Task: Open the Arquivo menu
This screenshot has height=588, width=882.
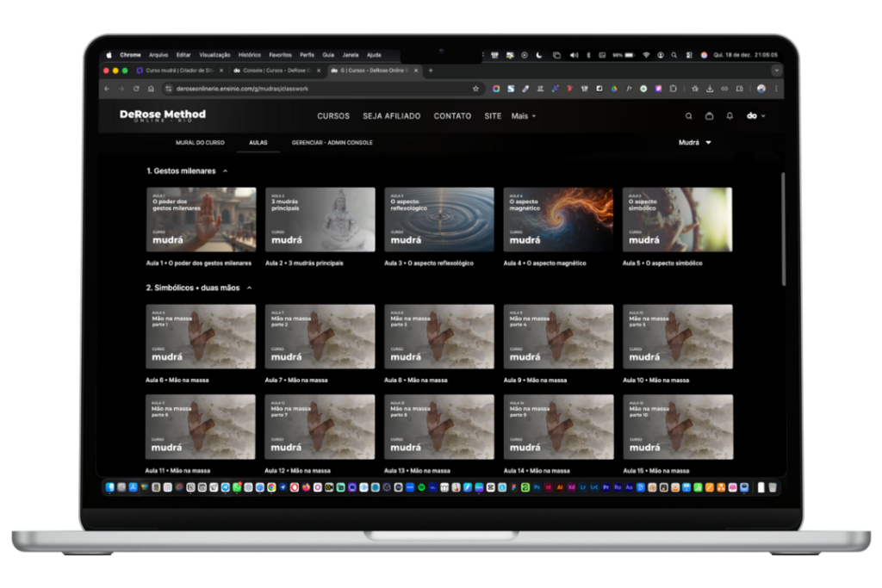Action: click(158, 55)
